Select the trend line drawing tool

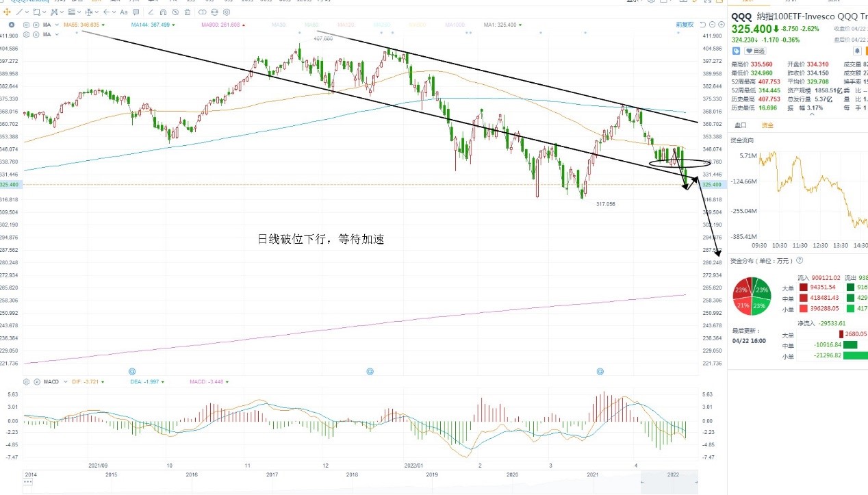click(x=19, y=12)
